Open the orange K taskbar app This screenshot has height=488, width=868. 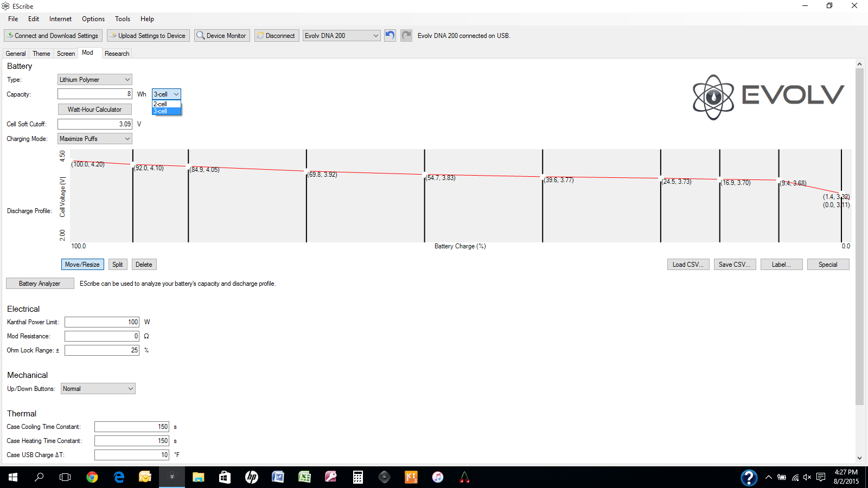tap(411, 477)
